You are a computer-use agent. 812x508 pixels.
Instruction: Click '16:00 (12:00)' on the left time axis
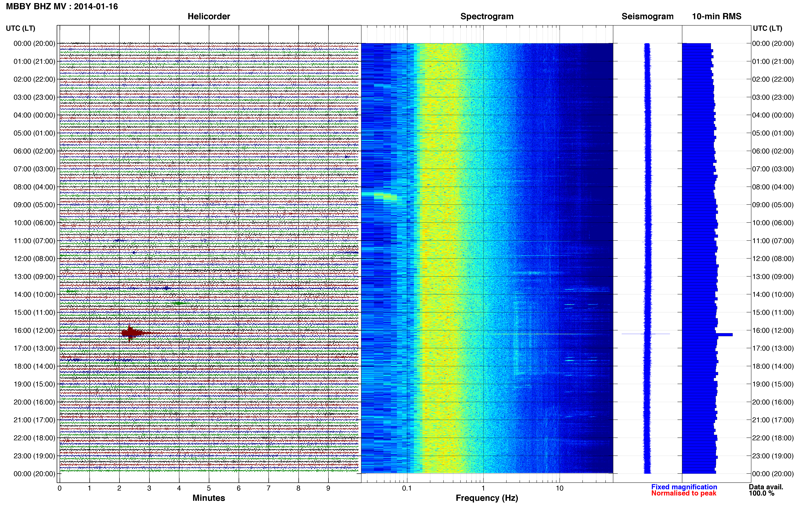click(34, 331)
